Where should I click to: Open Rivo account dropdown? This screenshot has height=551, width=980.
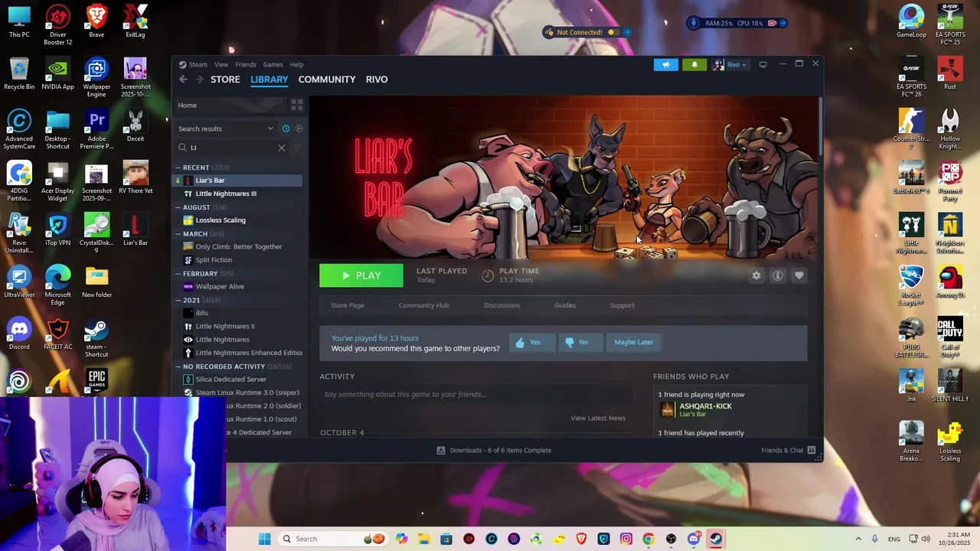point(730,64)
